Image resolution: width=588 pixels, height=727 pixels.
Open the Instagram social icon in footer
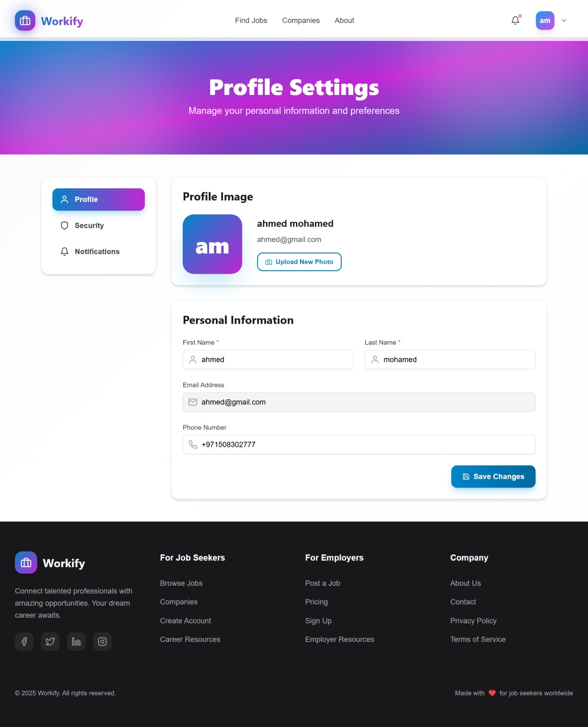(102, 641)
